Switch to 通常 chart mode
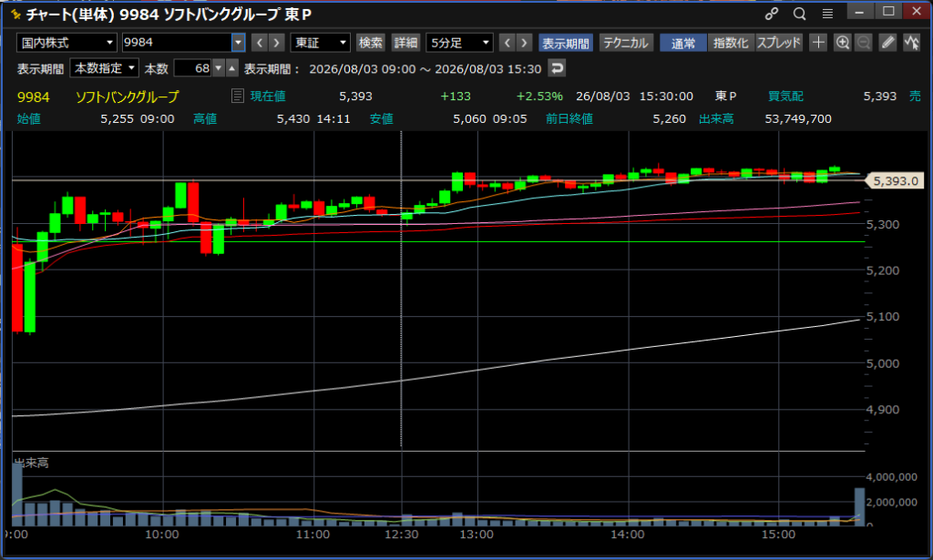 (x=683, y=43)
